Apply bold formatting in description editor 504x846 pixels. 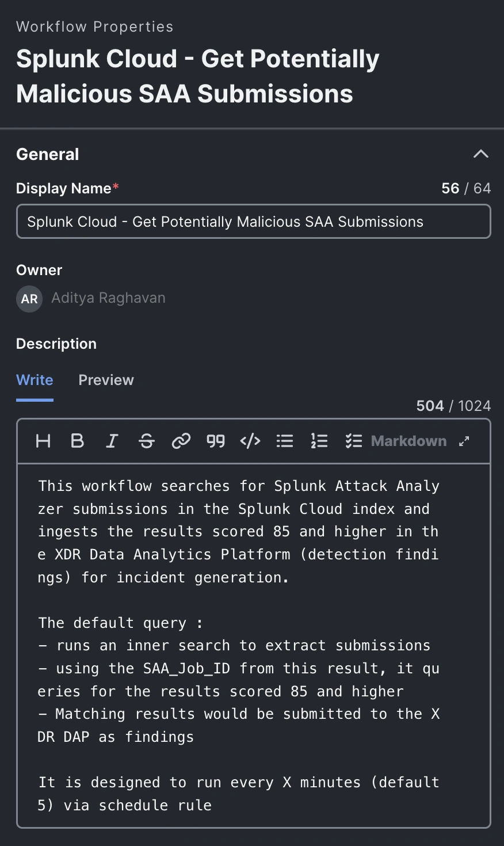click(x=78, y=441)
